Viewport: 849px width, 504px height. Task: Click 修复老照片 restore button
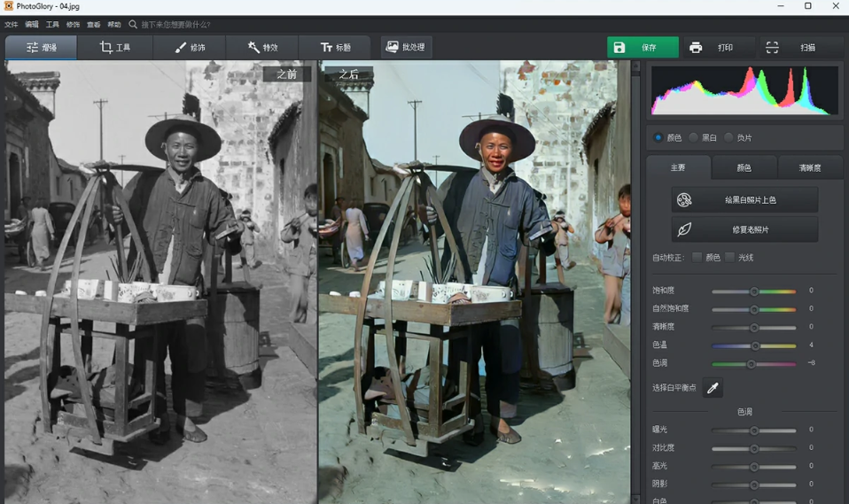click(x=744, y=229)
